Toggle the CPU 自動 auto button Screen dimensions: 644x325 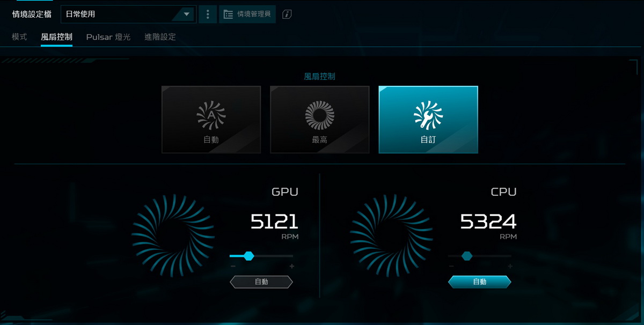480,282
